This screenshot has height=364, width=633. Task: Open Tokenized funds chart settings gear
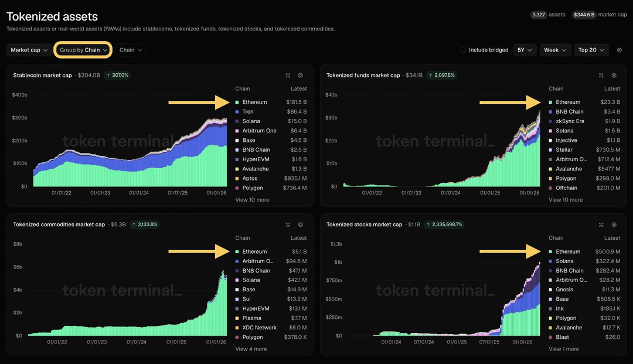[614, 76]
